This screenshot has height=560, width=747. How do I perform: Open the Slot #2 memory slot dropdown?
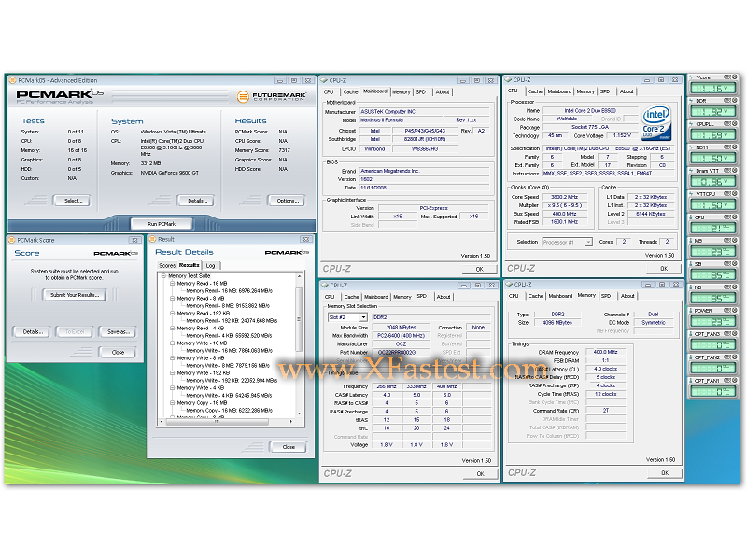pyautogui.click(x=363, y=317)
